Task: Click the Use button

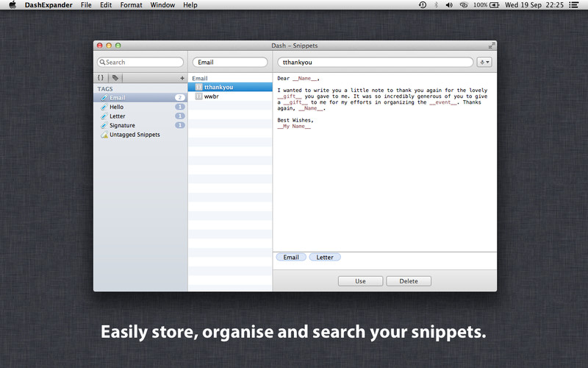Action: click(360, 281)
